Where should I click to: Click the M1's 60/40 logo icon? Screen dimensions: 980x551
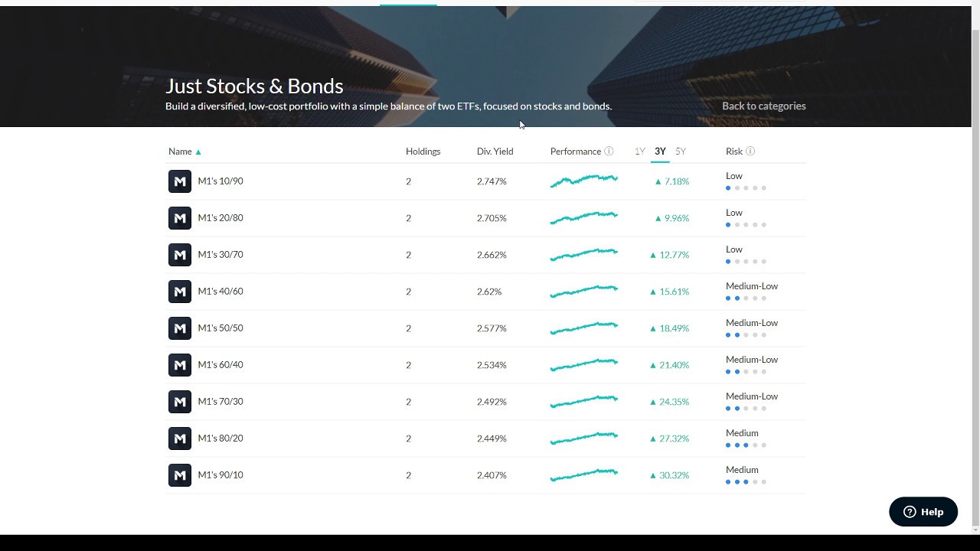point(180,365)
